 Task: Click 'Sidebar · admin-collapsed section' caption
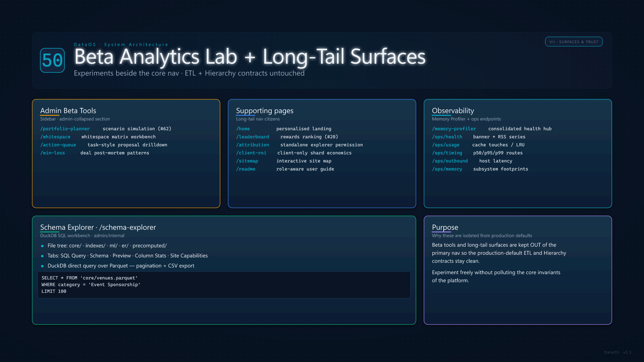coord(75,119)
